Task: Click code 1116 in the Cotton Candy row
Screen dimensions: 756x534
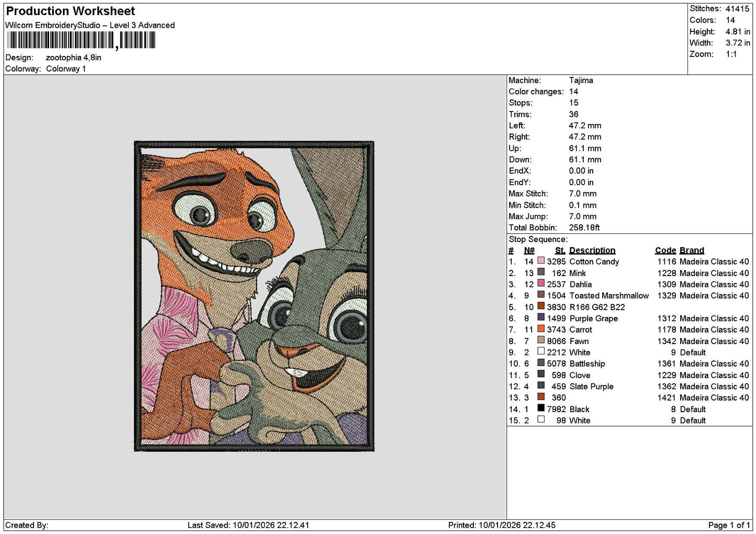Action: point(667,262)
